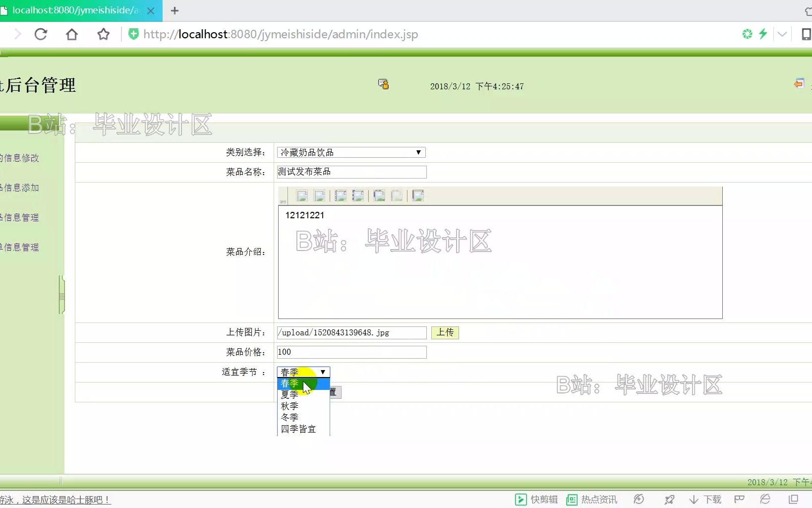Select 四季皆宜 in the season list
The width and height of the screenshot is (812, 508).
pyautogui.click(x=303, y=429)
